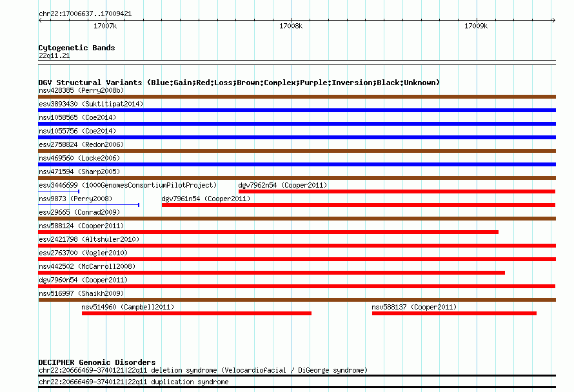
Task: Click the red nsv442502 loss bar
Action: (272, 273)
